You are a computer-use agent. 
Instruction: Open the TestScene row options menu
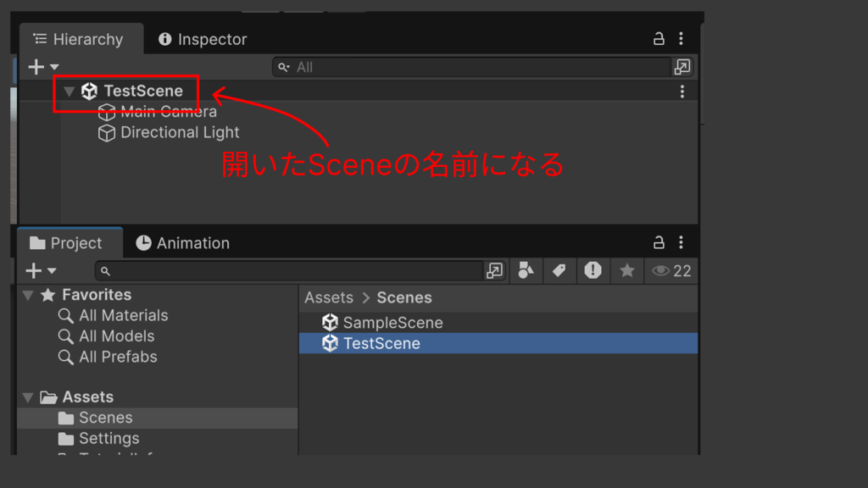tap(682, 91)
